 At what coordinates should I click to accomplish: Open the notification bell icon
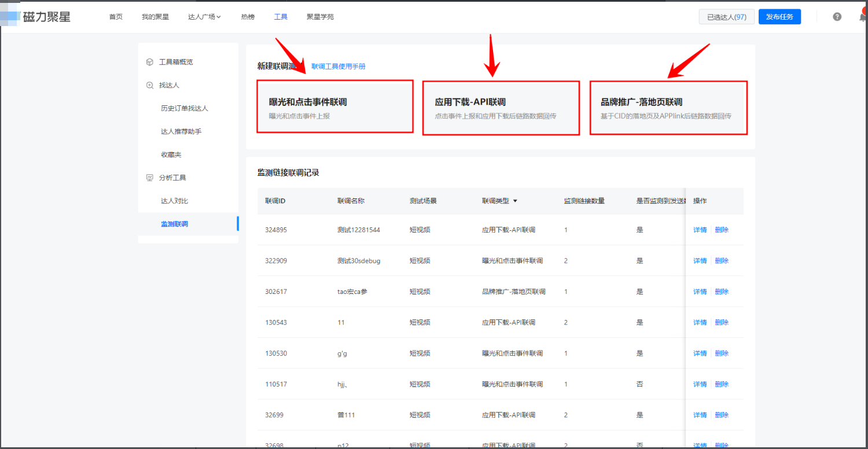pos(863,17)
